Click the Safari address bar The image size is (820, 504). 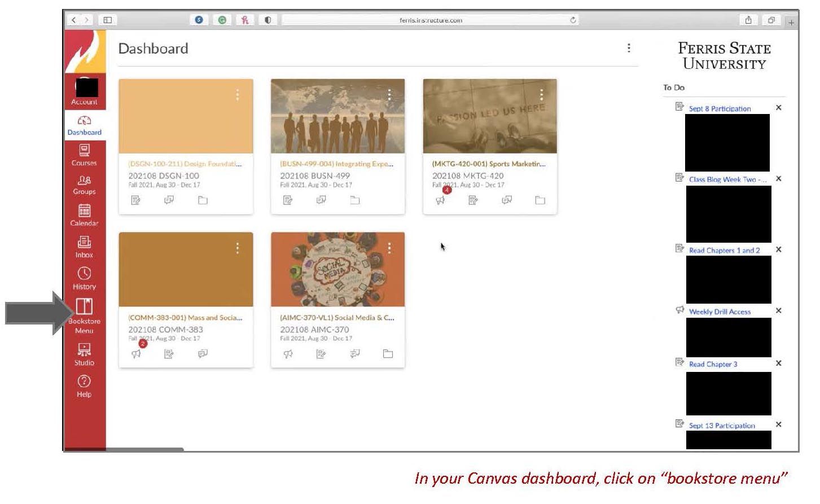click(x=431, y=20)
